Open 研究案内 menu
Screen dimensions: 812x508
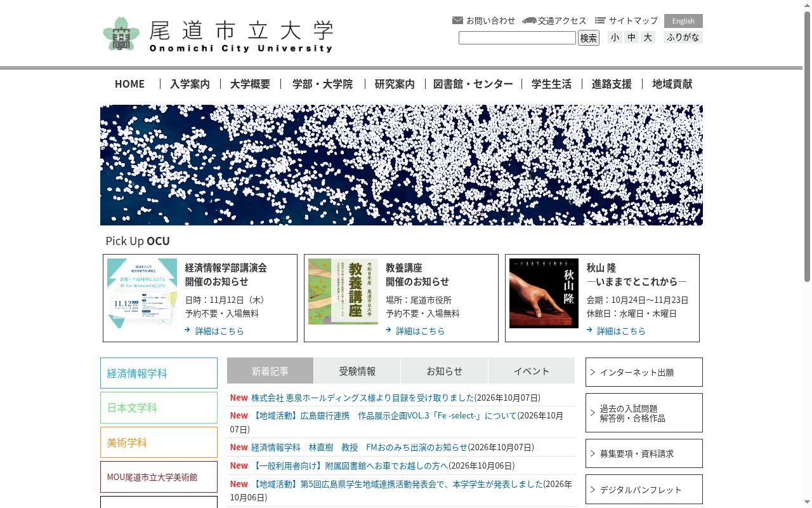tap(395, 84)
